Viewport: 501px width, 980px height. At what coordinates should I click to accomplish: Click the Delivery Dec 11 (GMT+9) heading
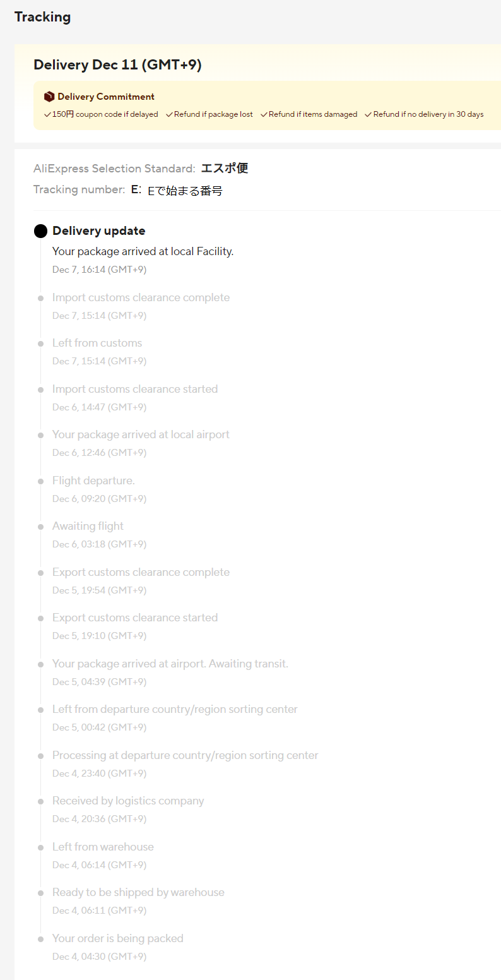click(x=117, y=64)
